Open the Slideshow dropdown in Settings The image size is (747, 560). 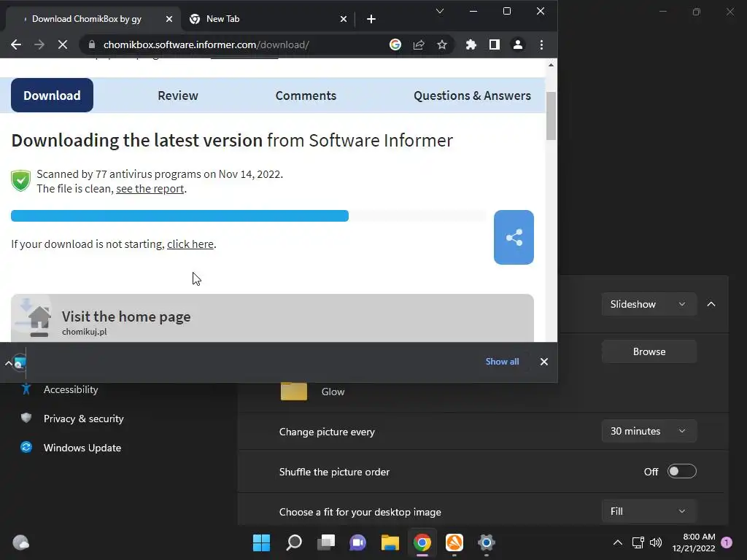649,304
